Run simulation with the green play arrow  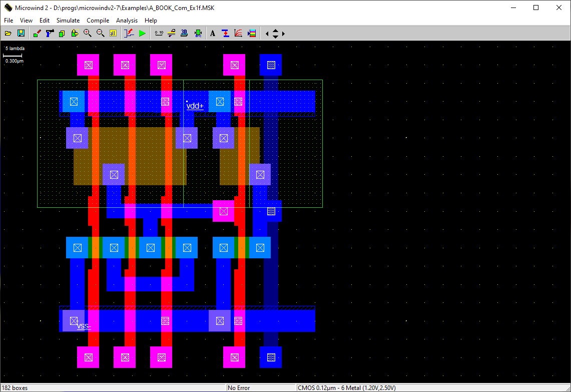(x=143, y=34)
